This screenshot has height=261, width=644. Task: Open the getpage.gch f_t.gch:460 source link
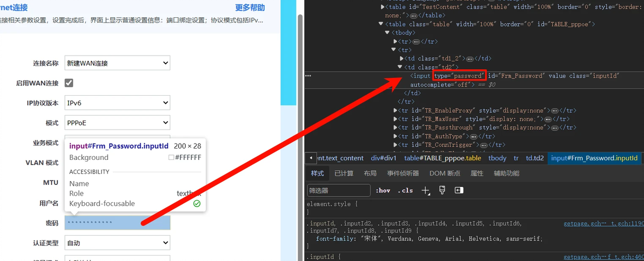point(604,257)
